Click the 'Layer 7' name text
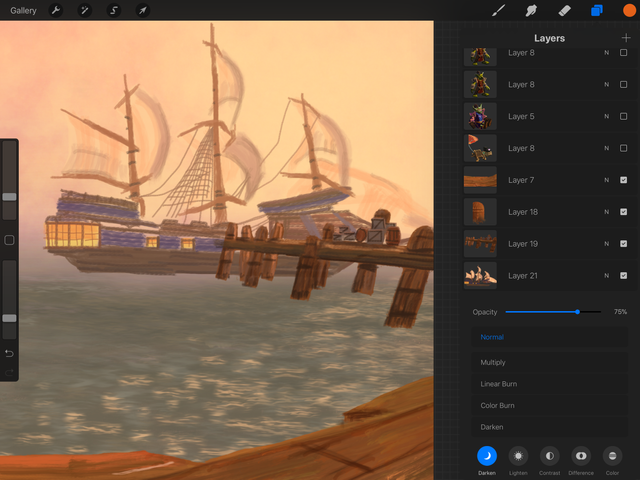640x480 pixels. click(x=521, y=180)
